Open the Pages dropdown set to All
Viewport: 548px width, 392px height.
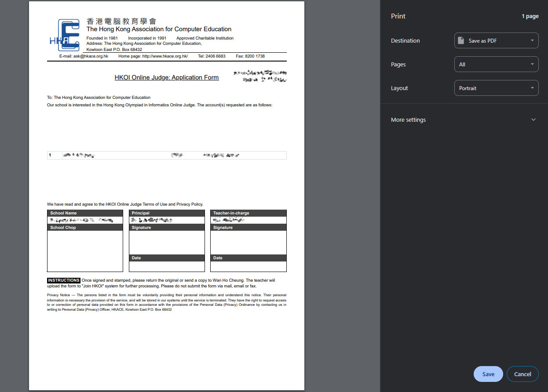pyautogui.click(x=496, y=64)
